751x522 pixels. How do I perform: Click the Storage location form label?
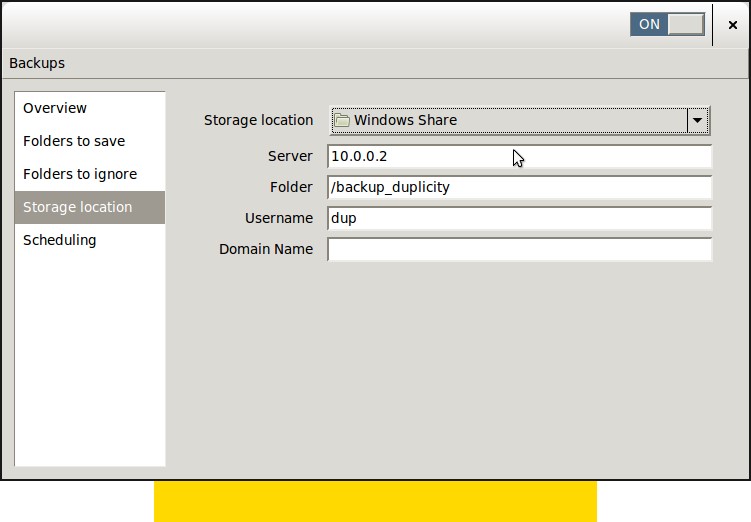(x=258, y=120)
